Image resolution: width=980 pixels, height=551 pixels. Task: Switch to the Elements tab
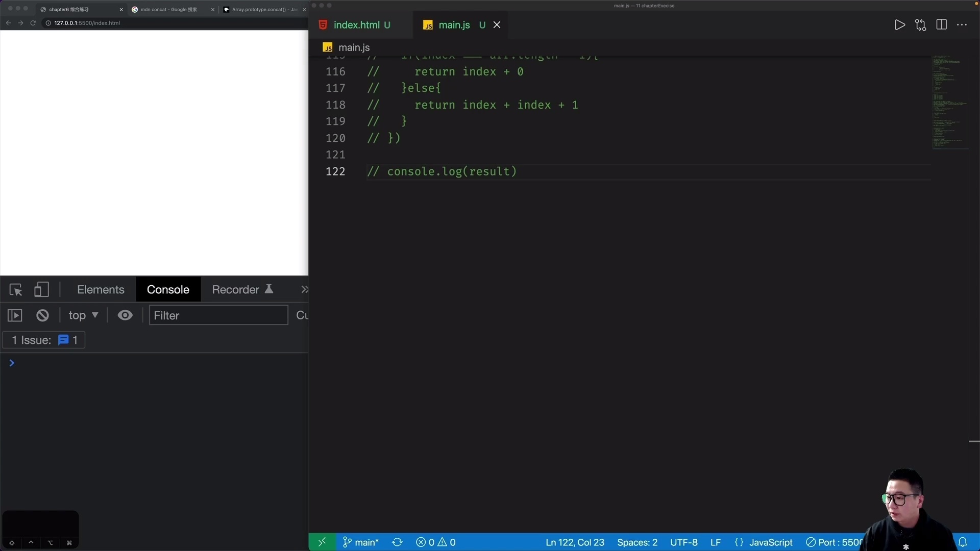101,289
